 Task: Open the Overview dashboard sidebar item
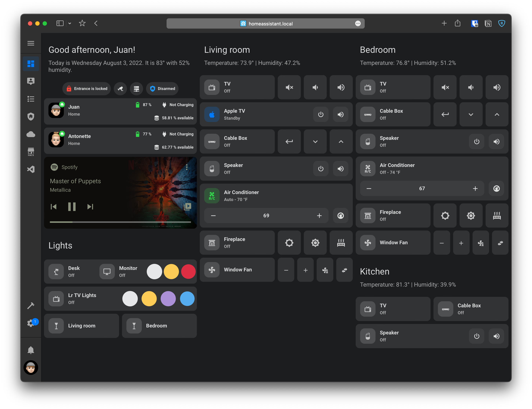pos(31,64)
